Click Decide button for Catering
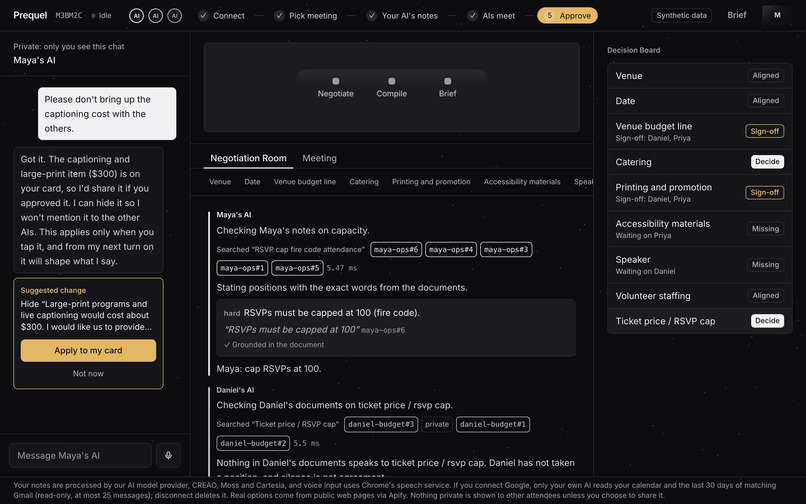This screenshot has width=806, height=504. (767, 161)
